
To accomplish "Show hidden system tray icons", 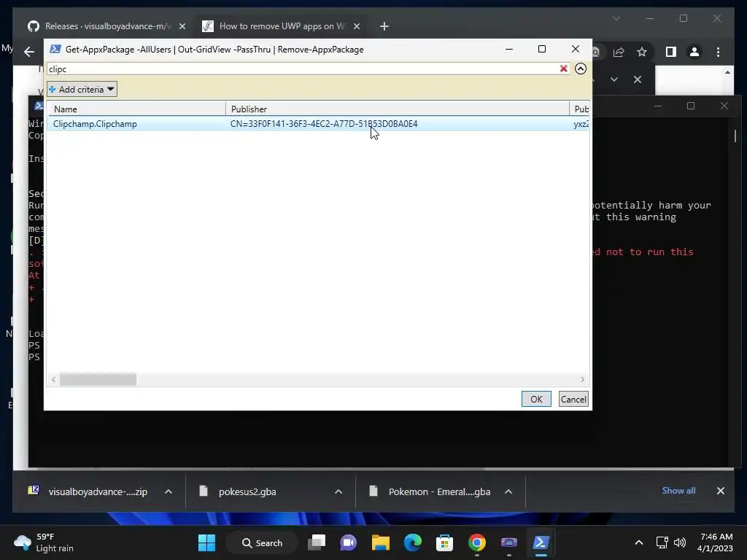I will point(639,542).
